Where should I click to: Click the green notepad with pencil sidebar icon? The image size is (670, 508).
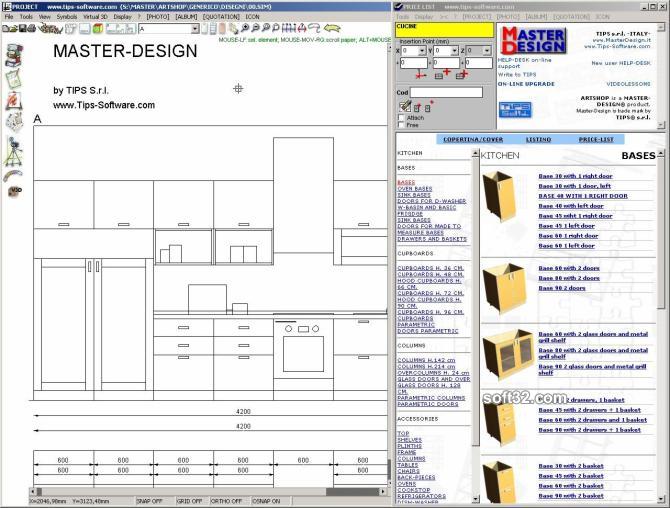[14, 79]
